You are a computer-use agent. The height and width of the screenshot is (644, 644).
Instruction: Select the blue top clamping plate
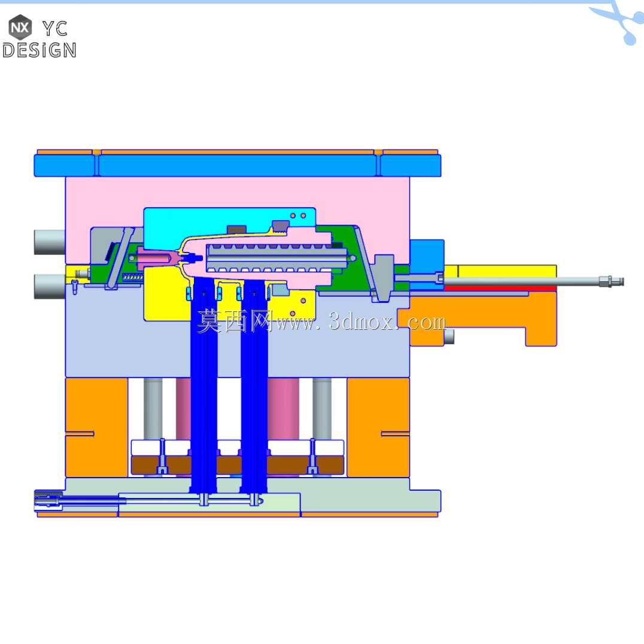click(238, 165)
